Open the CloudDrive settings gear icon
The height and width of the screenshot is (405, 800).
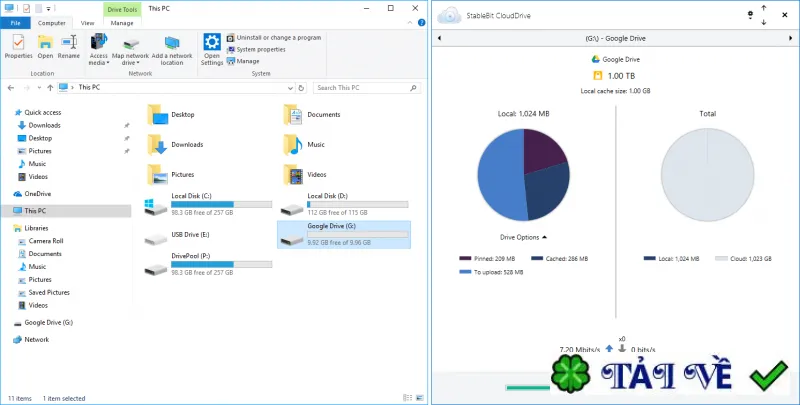pos(750,15)
